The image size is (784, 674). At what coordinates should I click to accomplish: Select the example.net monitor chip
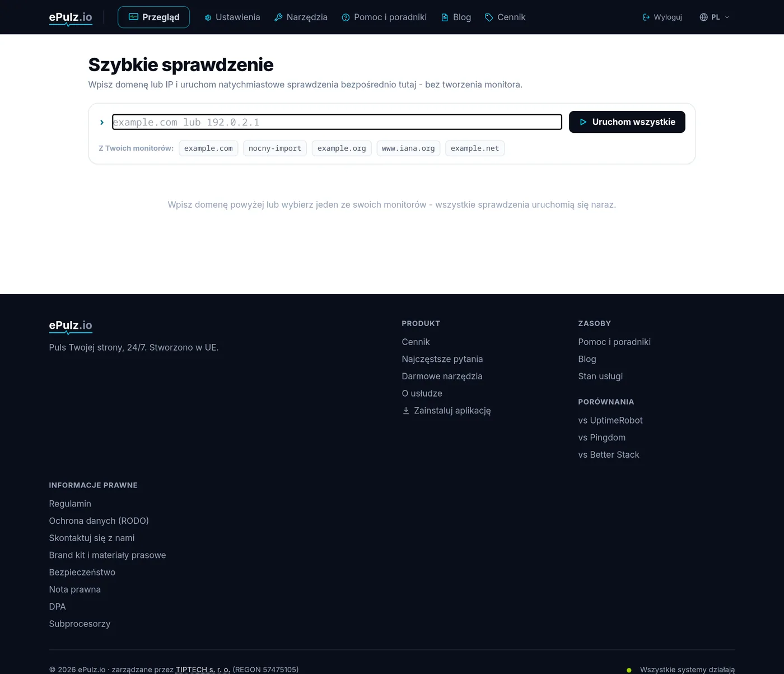coord(475,148)
